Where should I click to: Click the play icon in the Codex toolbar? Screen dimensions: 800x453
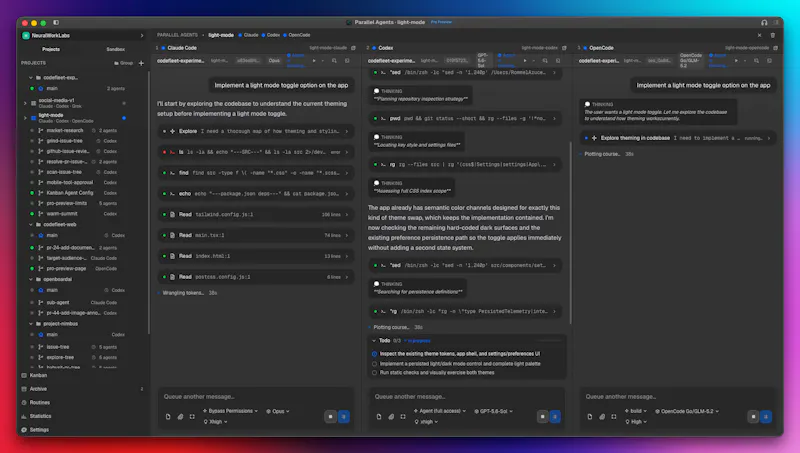[524, 61]
